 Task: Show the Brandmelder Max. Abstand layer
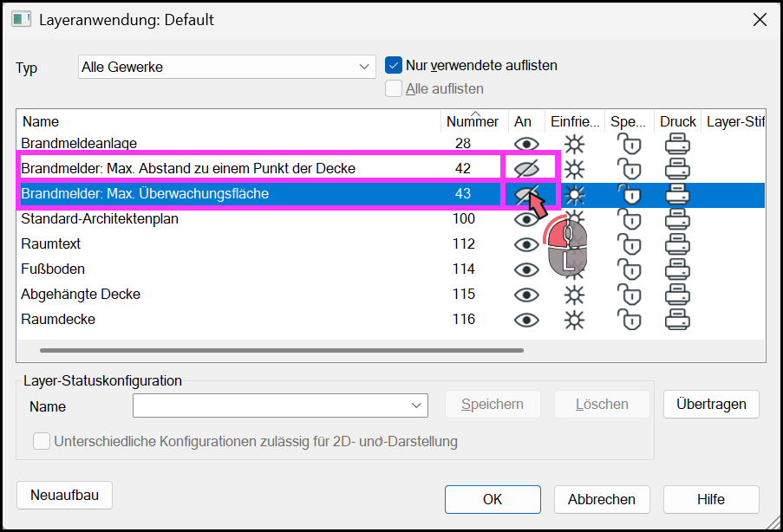click(x=526, y=169)
